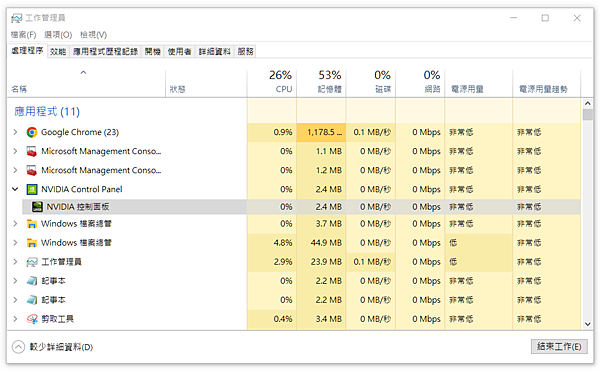Open the 檔案(F) menu
Image resolution: width=600 pixels, height=373 pixels.
pos(23,35)
